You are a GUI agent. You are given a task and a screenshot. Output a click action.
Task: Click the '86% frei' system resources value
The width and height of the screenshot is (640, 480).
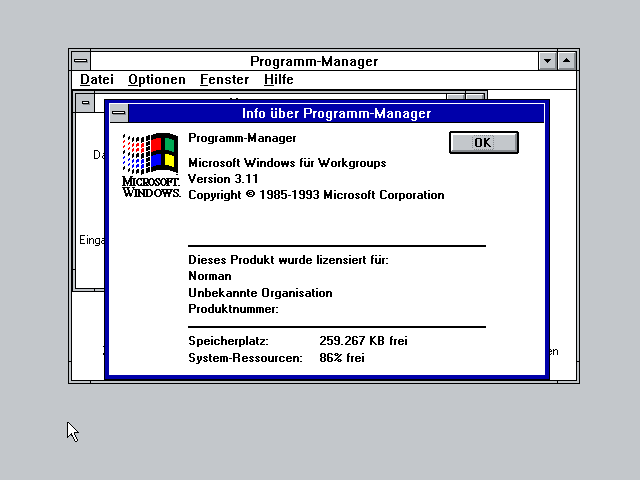pos(342,358)
